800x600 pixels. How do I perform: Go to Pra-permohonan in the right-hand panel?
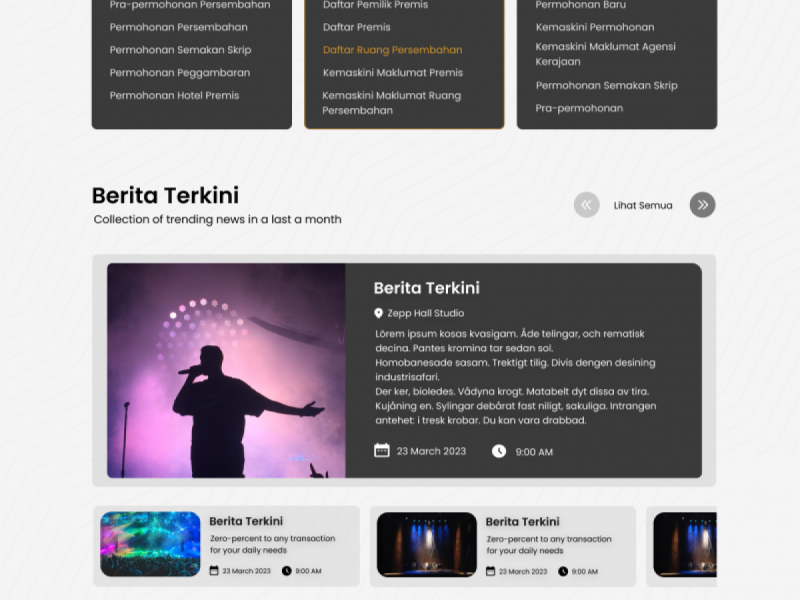point(579,108)
